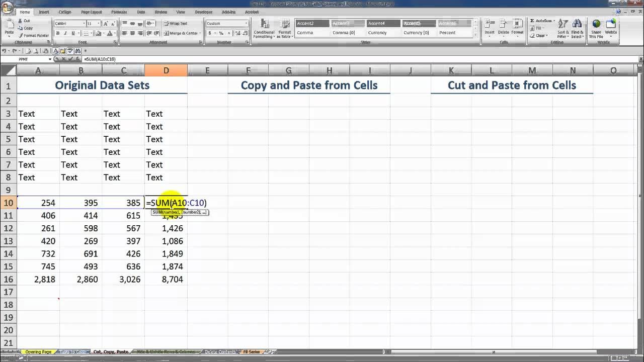Image resolution: width=644 pixels, height=362 pixels.
Task: Apply Accounting Number Format dollar sign
Action: [x=211, y=33]
